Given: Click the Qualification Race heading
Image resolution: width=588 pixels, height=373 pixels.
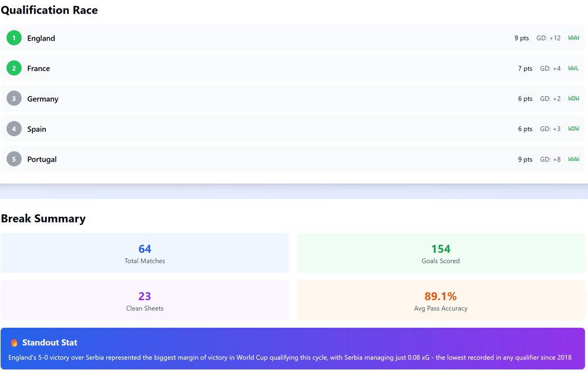Looking at the screenshot, I should (49, 10).
